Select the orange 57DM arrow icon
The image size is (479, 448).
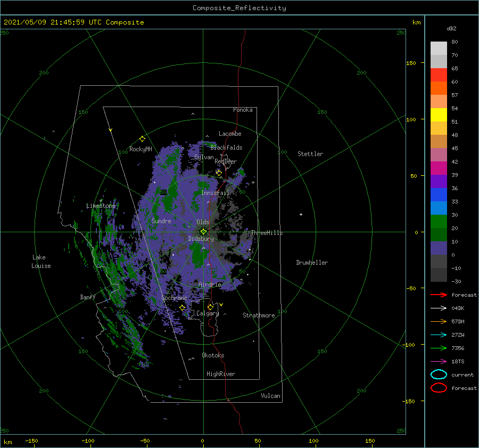pyautogui.click(x=439, y=321)
